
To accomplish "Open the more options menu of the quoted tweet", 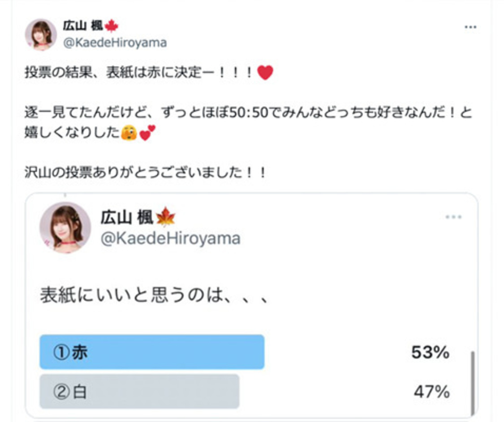I will point(453,217).
